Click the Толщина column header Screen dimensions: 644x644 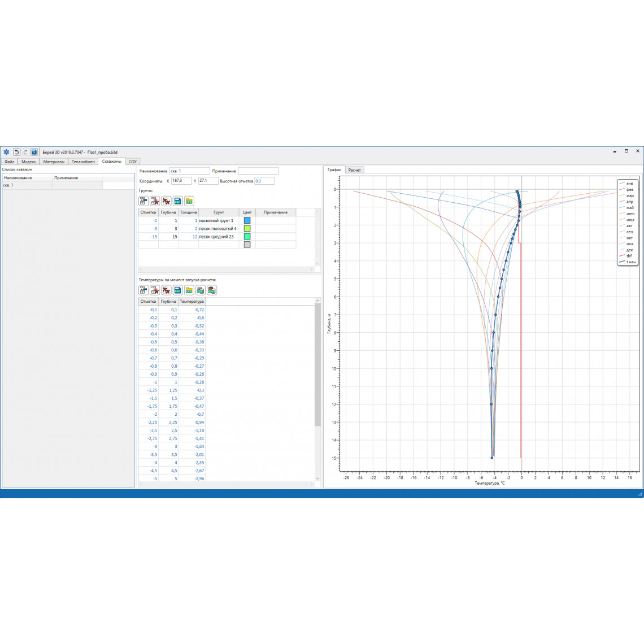pos(189,212)
